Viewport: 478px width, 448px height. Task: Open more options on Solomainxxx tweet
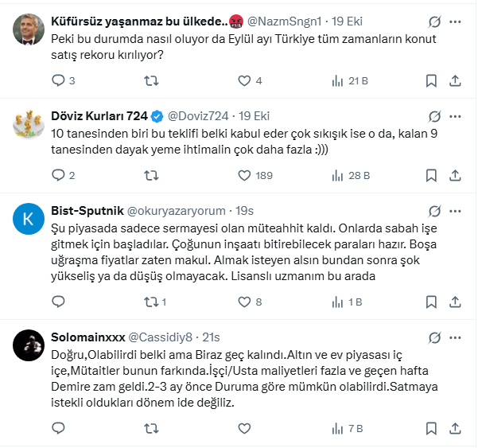[x=456, y=337]
